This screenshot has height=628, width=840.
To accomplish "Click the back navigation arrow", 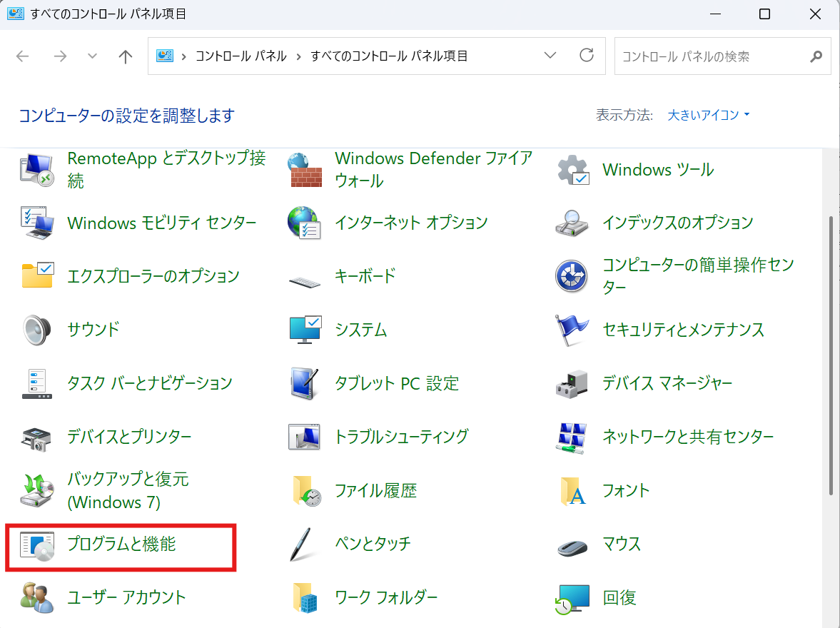I will [22, 55].
